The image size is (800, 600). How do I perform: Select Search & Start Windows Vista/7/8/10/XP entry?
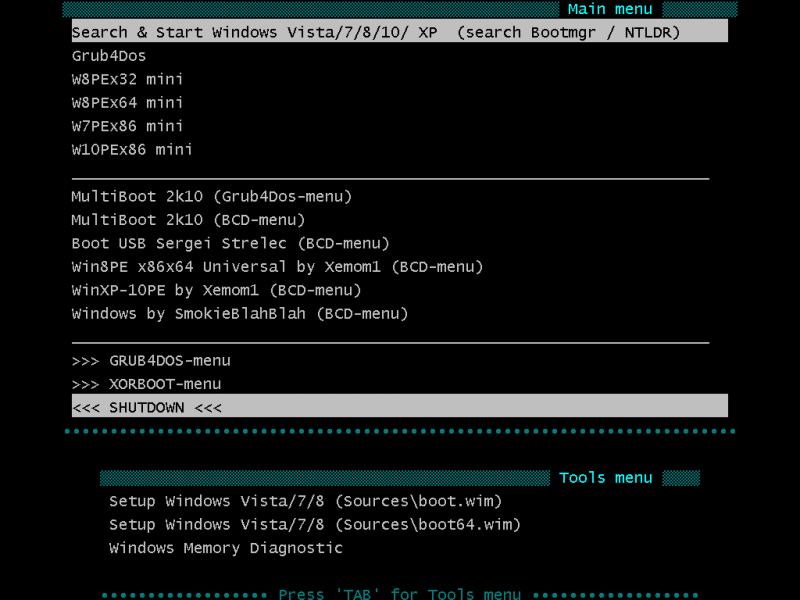[399, 32]
